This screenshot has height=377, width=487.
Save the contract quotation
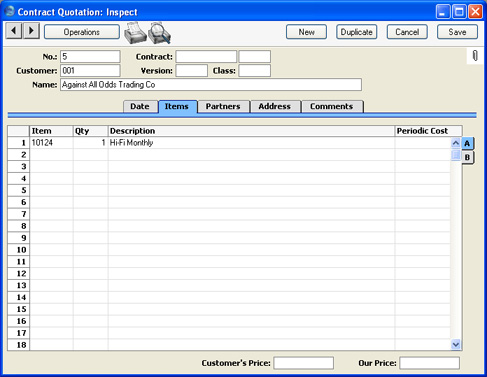(457, 32)
